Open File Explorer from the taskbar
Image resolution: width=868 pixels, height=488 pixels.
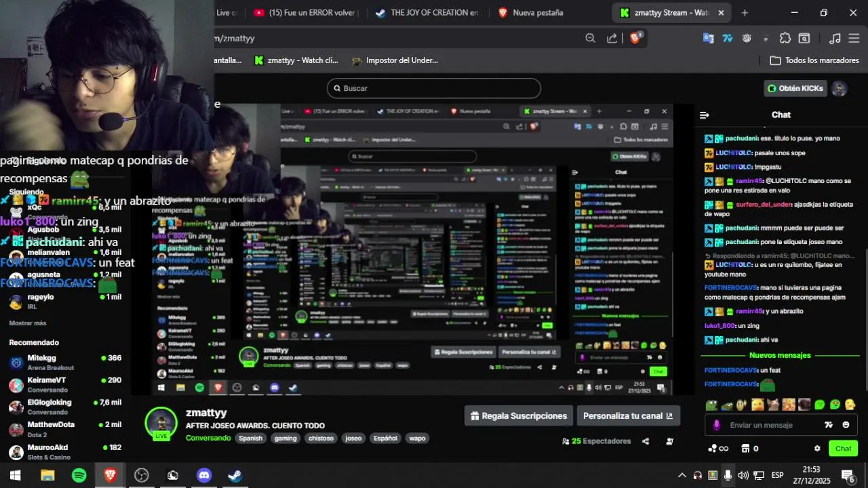click(47, 475)
